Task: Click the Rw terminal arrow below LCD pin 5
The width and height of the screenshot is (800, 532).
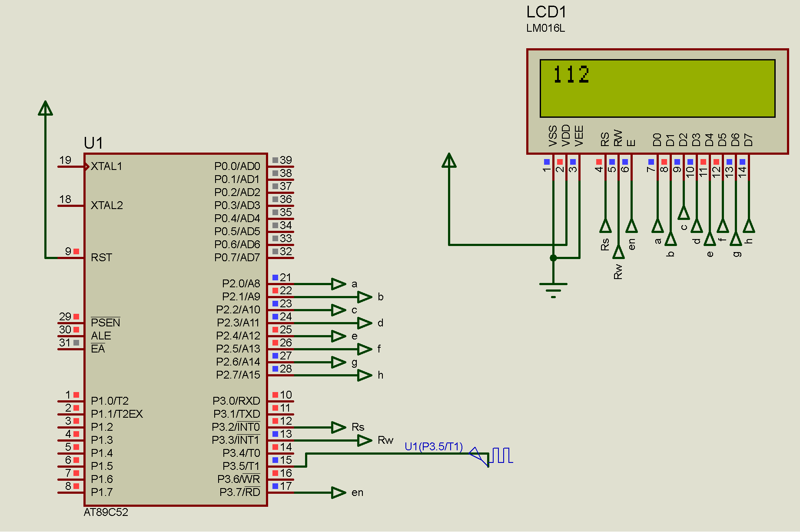Action: (x=619, y=251)
